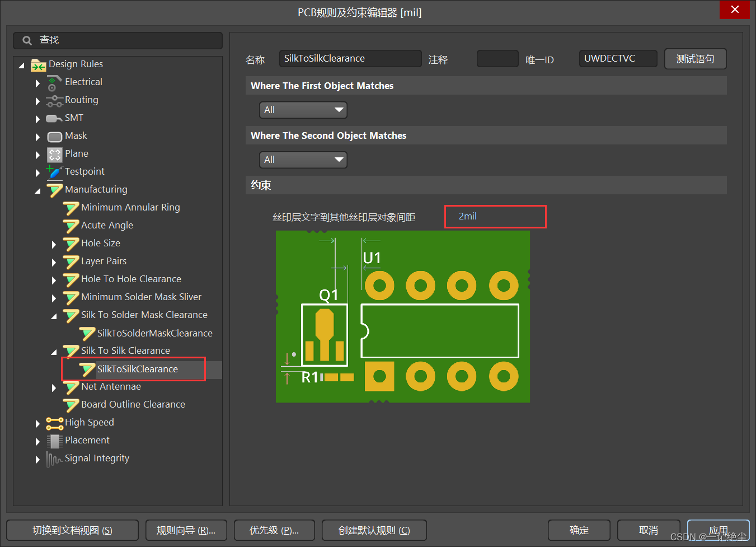Screen dimensions: 756x547
Task: Click the PCB silkscreen clearance diagram
Action: 403,317
